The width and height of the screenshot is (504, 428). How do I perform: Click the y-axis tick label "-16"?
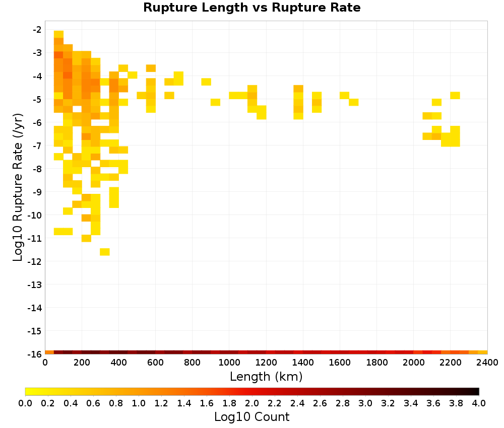point(35,354)
